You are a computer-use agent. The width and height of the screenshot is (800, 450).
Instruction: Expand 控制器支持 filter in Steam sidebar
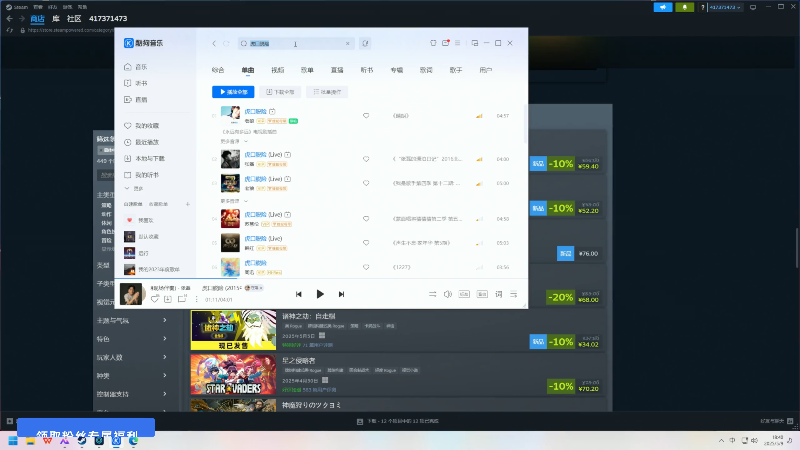click(x=132, y=394)
